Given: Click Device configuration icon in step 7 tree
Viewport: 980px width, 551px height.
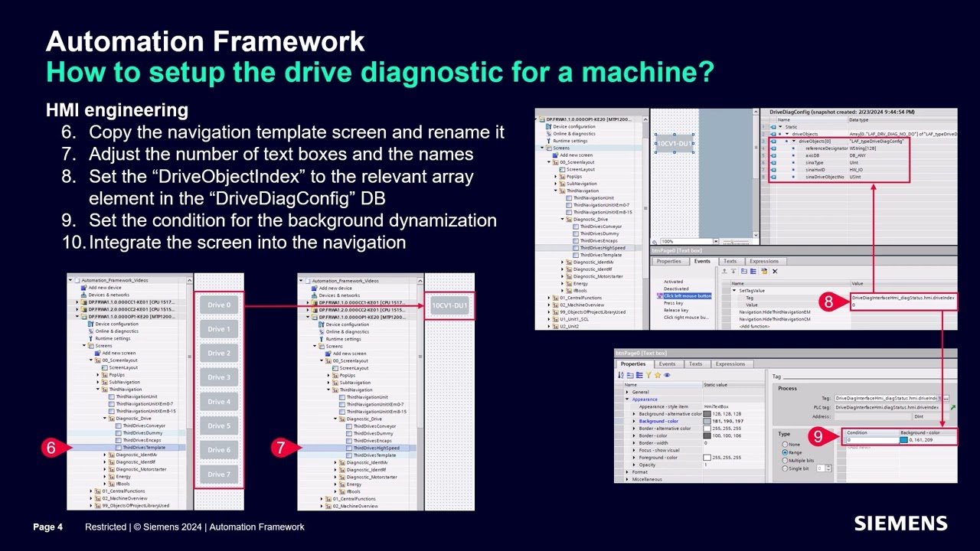Looking at the screenshot, I should pyautogui.click(x=321, y=324).
